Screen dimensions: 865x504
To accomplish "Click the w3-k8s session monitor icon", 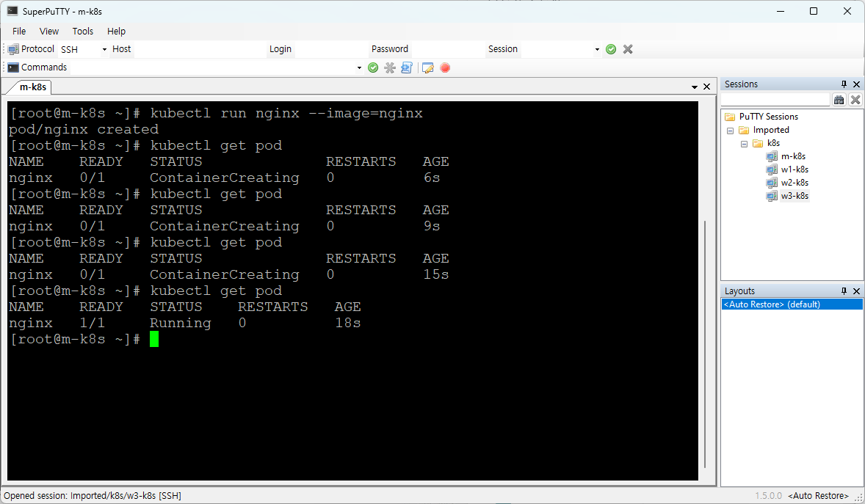I will [x=772, y=196].
